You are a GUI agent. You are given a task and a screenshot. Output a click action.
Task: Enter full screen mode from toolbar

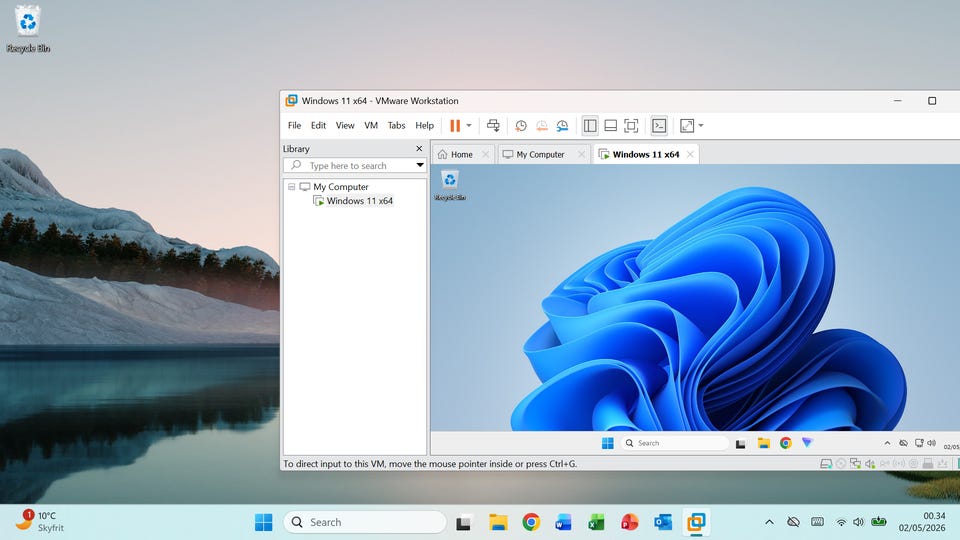(x=631, y=126)
